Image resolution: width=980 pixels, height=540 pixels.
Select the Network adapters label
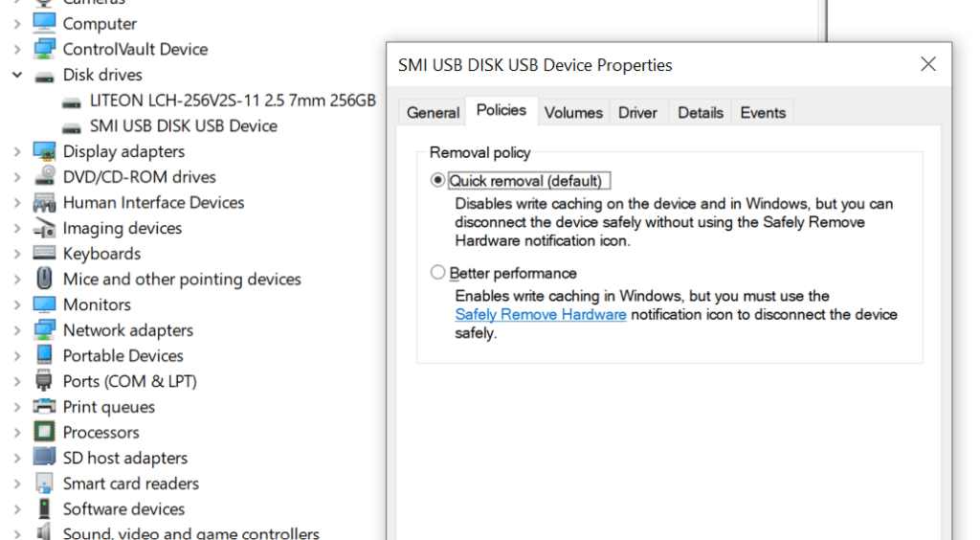[x=128, y=330]
